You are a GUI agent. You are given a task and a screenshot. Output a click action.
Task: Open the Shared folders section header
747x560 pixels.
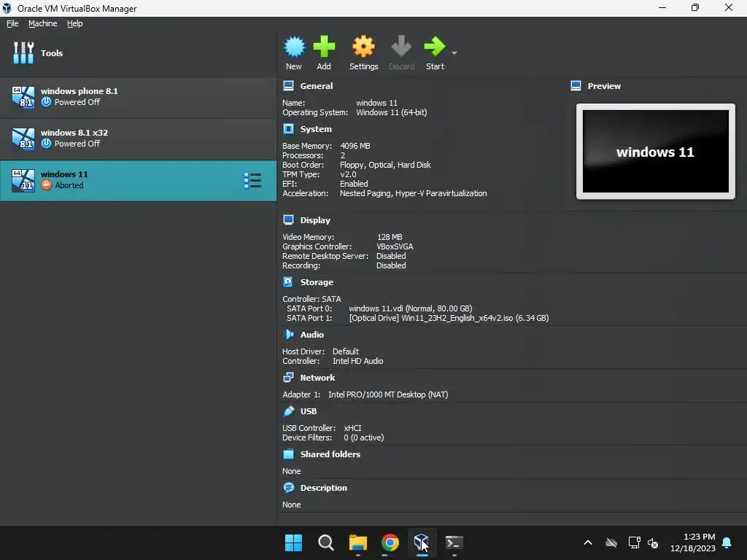(x=330, y=454)
